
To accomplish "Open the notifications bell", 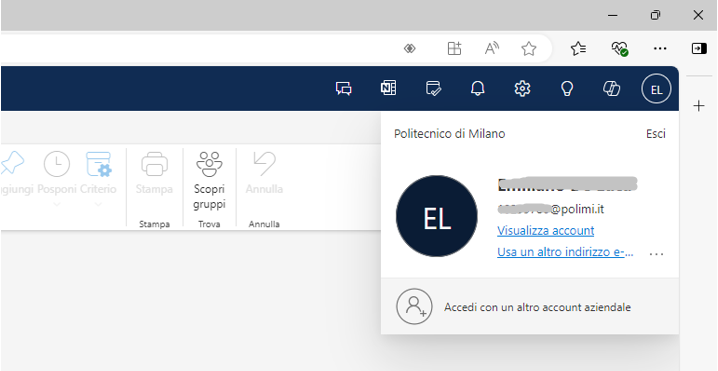I will 478,88.
